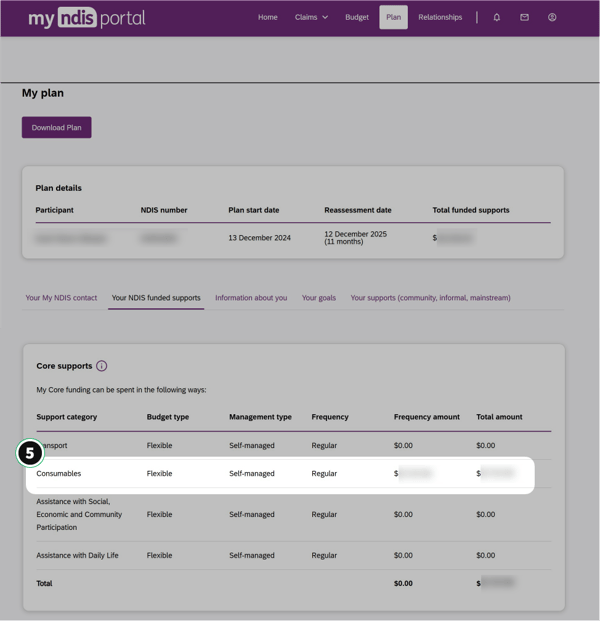Viewport: 600px width, 621px height.
Task: Click the 'Total funded supports' heading
Action: coord(471,210)
